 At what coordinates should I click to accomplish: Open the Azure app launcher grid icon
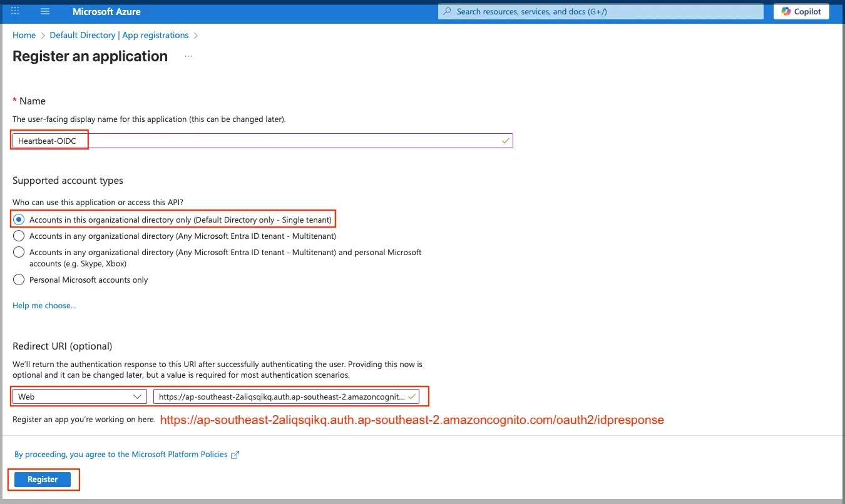tap(16, 12)
